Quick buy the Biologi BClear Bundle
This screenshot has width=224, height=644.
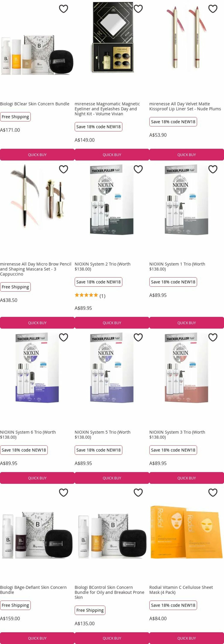point(37,155)
